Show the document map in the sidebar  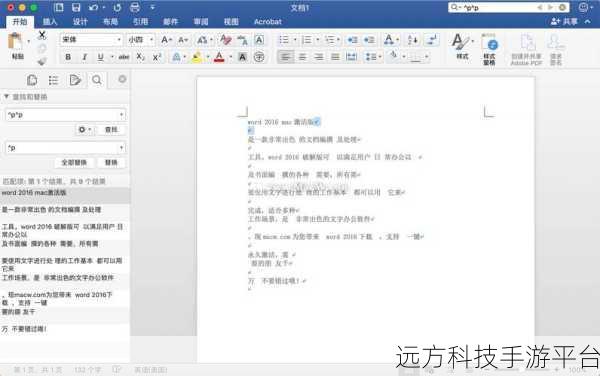pyautogui.click(x=53, y=80)
